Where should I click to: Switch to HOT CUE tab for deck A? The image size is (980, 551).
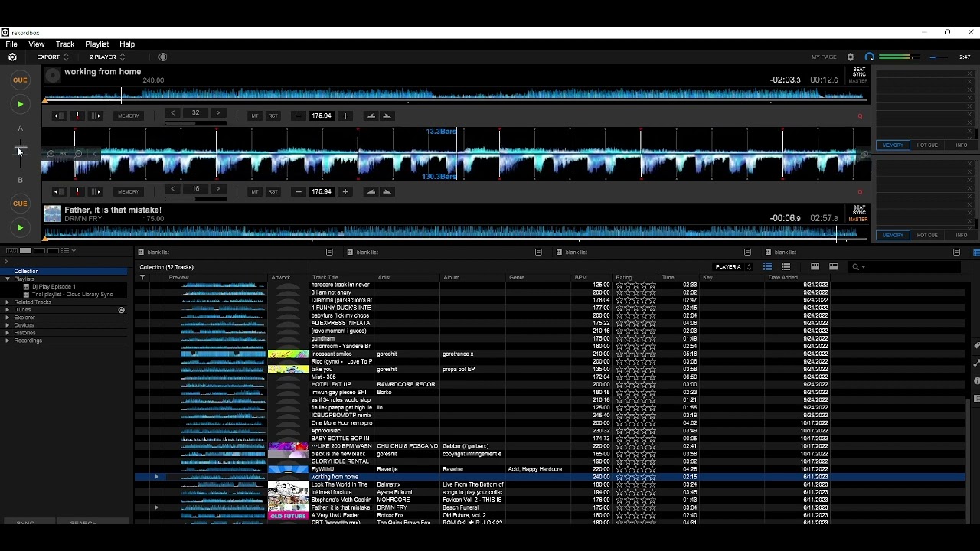click(927, 145)
